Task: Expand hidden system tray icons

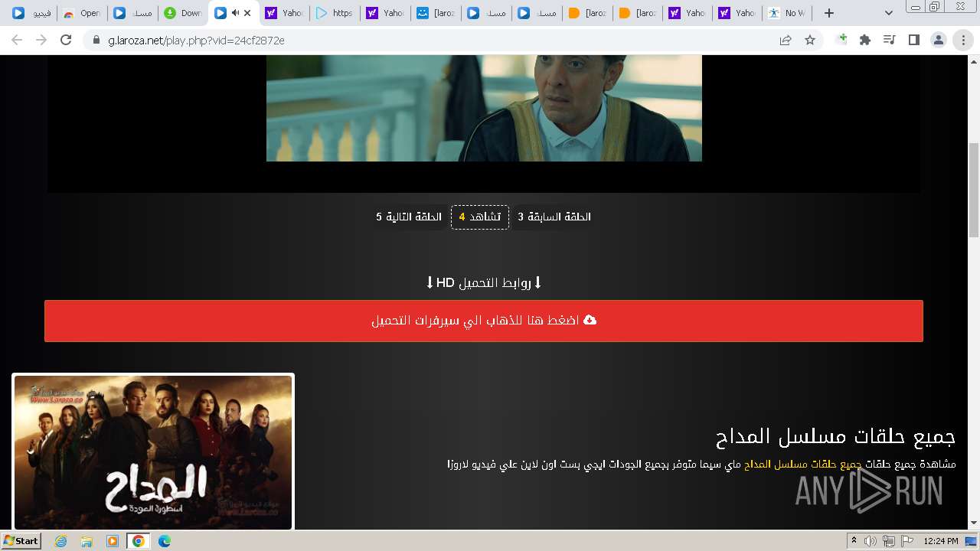Action: point(854,541)
